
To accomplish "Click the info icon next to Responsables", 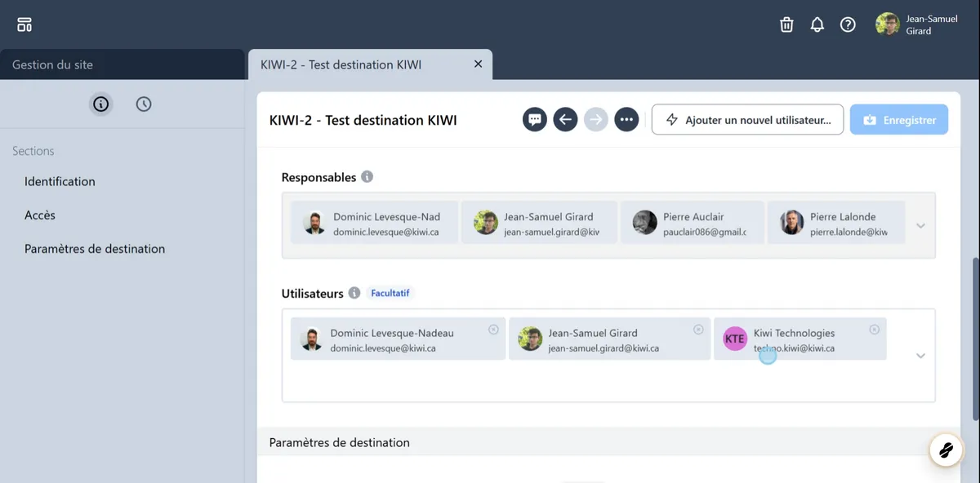I will [367, 177].
